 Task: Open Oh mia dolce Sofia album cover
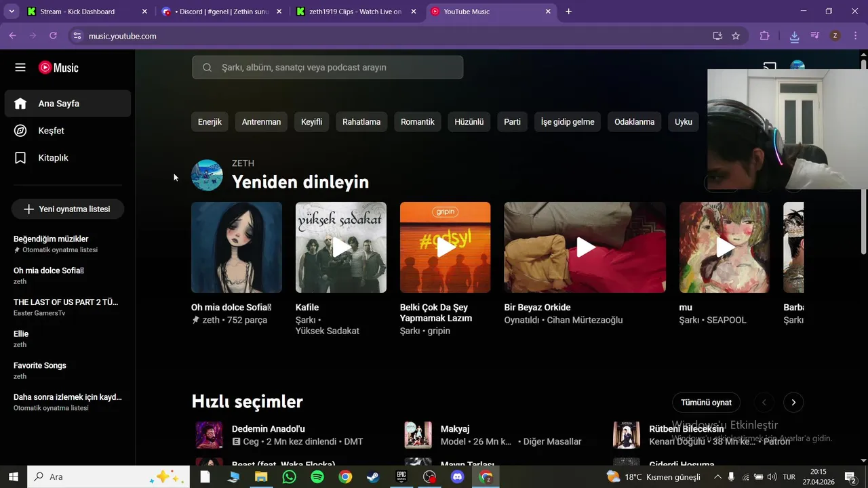(x=237, y=247)
